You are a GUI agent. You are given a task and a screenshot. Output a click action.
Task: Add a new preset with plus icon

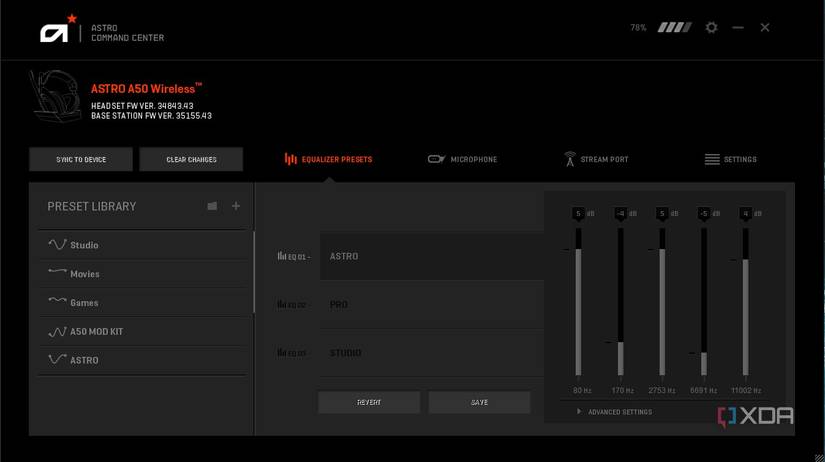[x=236, y=206]
